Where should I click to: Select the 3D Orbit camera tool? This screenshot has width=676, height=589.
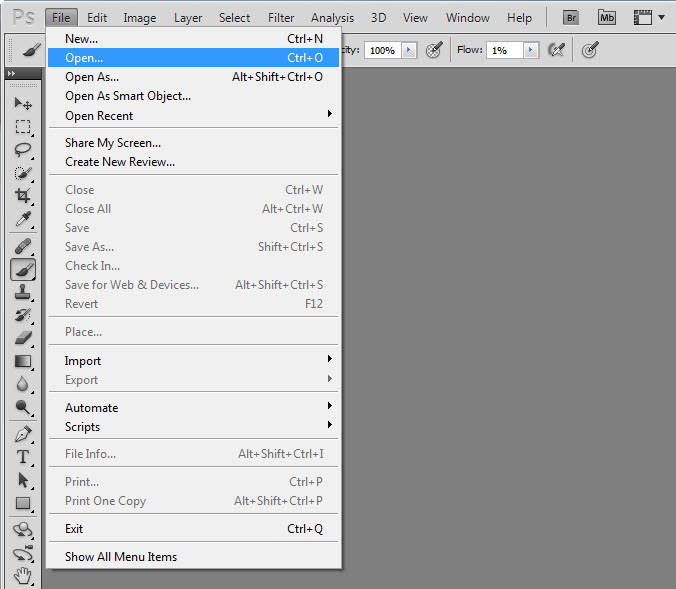point(23,553)
